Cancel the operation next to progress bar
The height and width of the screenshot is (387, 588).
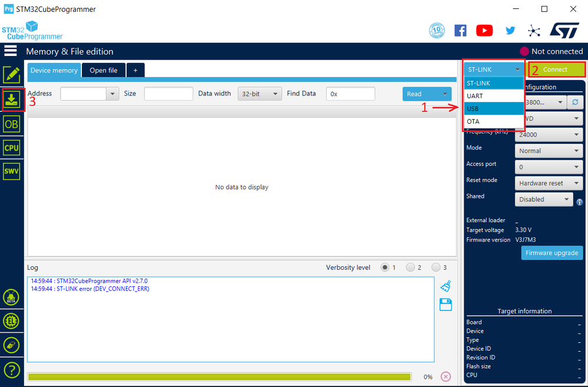pos(445,376)
